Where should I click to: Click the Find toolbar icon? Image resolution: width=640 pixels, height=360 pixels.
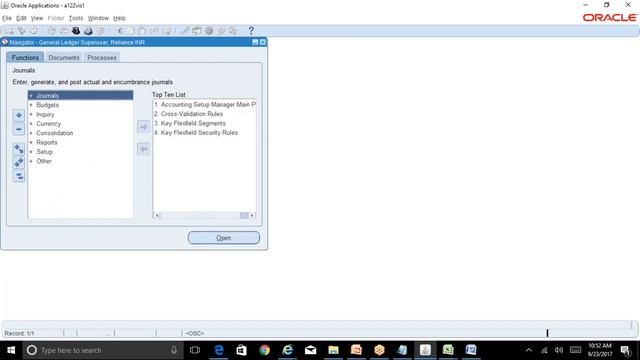point(21,31)
